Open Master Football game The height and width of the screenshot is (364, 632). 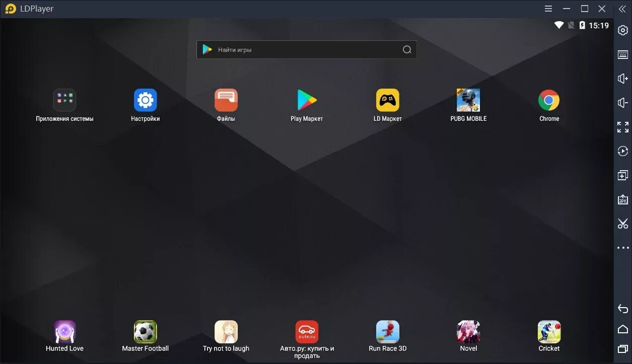pos(146,332)
